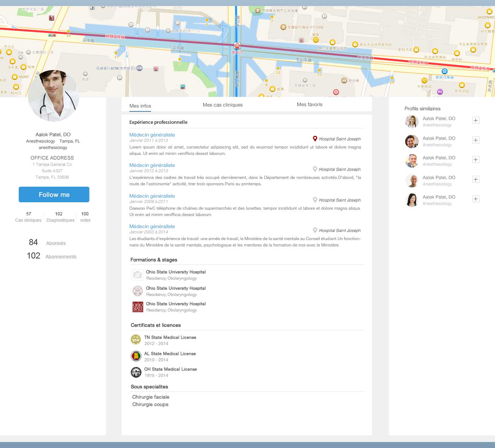
Task: Add the fourth similar profile with plus icon
Action: point(476,179)
